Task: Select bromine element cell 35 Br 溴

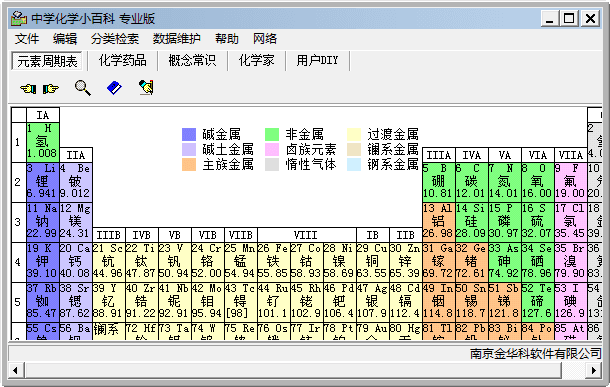Action: coord(571,262)
